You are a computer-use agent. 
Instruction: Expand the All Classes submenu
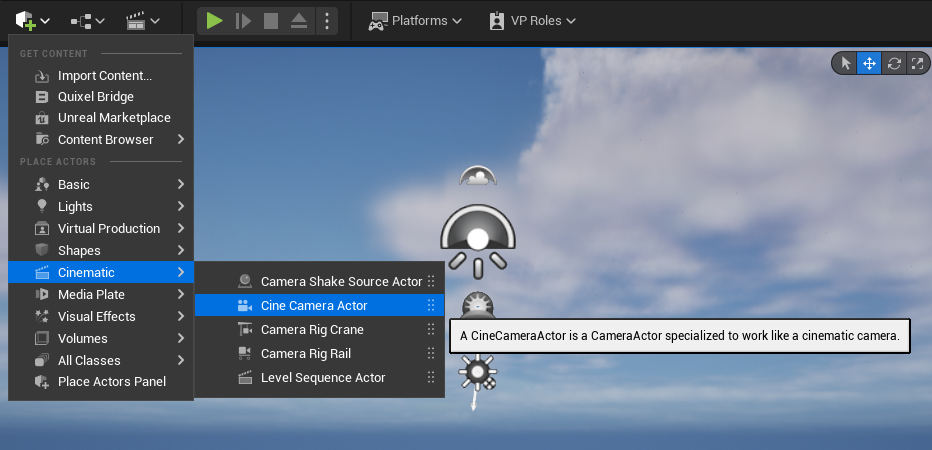pos(101,361)
